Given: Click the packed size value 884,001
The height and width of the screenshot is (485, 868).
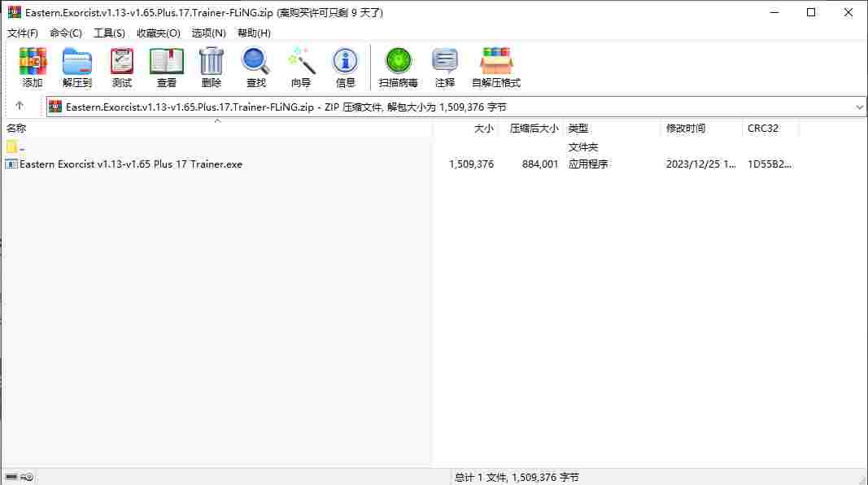Looking at the screenshot, I should tap(539, 164).
